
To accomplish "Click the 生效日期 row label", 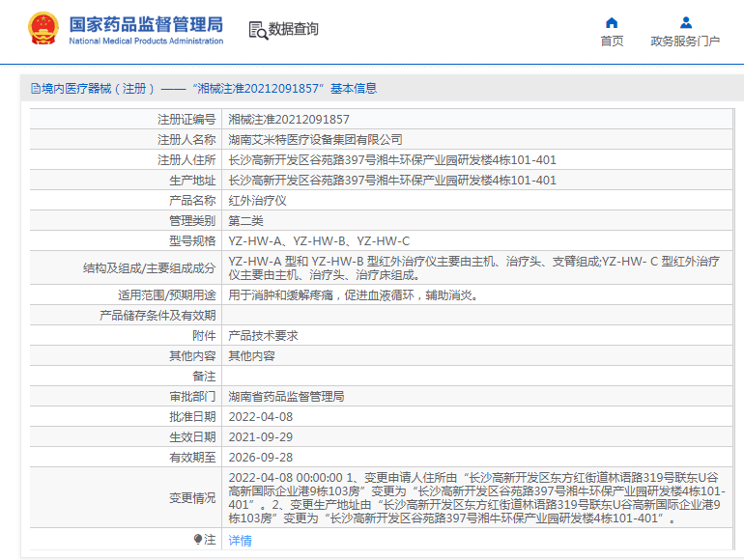I will [x=192, y=437].
